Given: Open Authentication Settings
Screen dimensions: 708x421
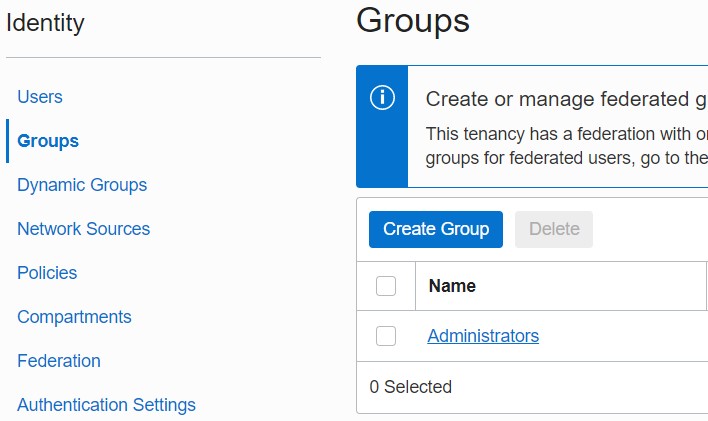Looking at the screenshot, I should (106, 405).
